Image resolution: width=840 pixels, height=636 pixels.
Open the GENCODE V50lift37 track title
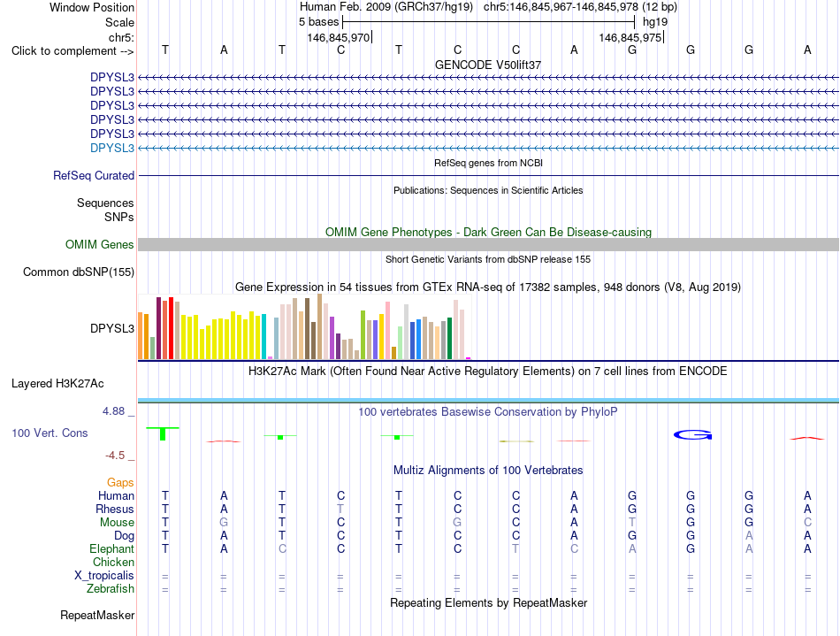point(488,65)
